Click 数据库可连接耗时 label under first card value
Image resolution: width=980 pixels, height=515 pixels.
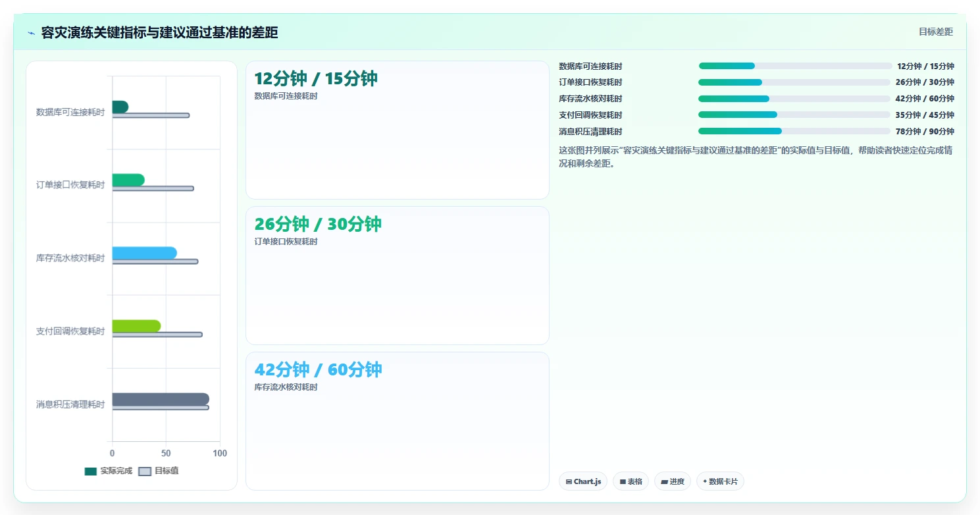pyautogui.click(x=286, y=96)
